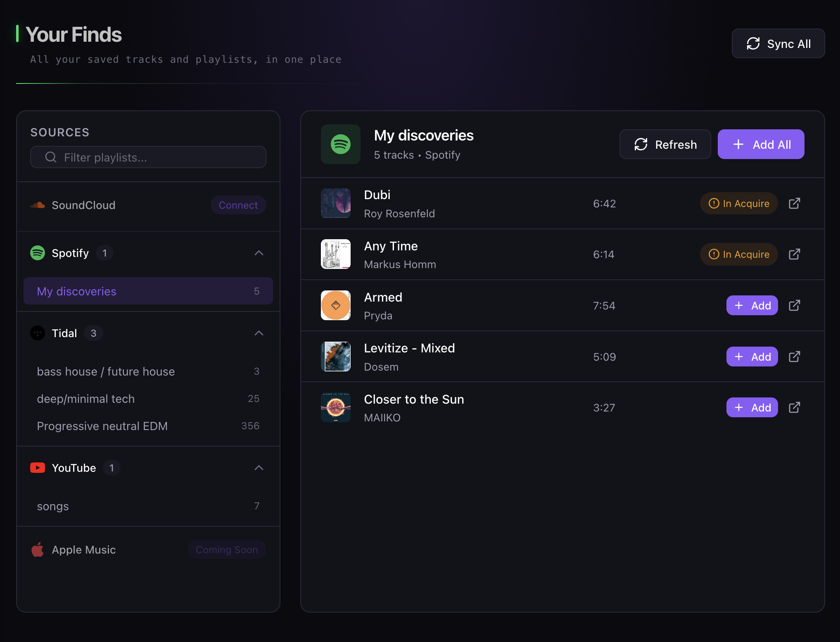Connect the SoundCloud account
The image size is (840, 642).
point(238,205)
